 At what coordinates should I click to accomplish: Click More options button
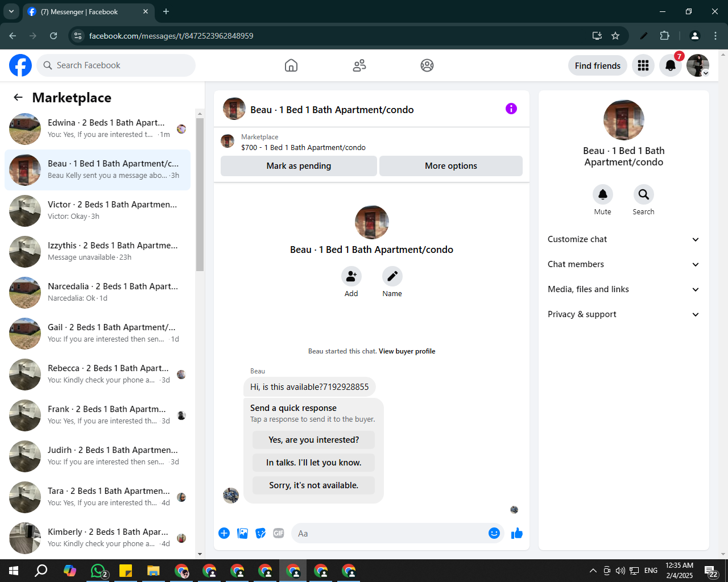click(x=451, y=166)
